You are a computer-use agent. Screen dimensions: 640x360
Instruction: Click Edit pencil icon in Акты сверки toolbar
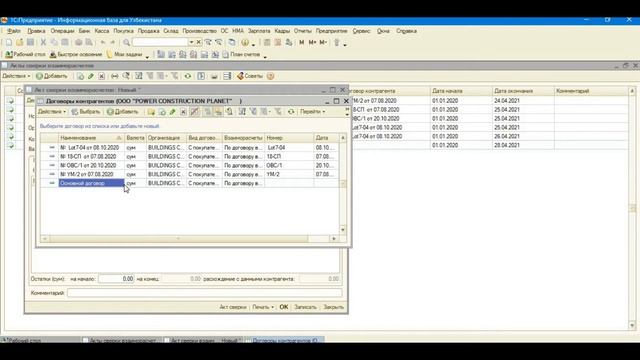tap(91, 76)
